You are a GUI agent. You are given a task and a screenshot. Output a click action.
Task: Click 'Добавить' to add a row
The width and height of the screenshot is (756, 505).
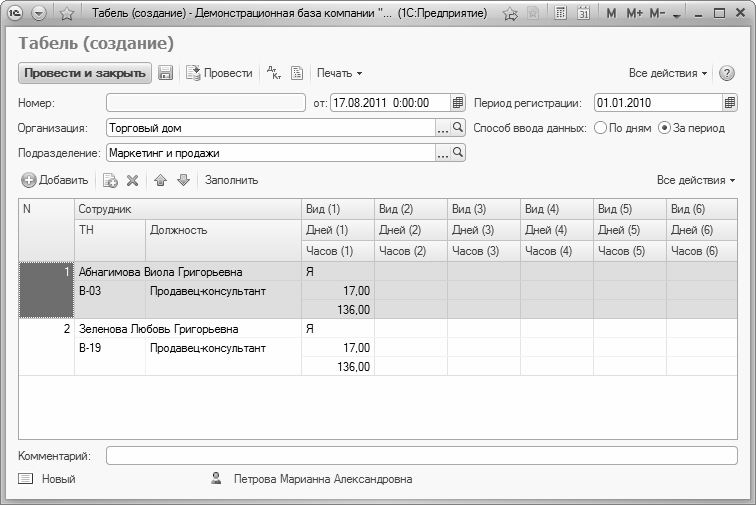coord(56,180)
